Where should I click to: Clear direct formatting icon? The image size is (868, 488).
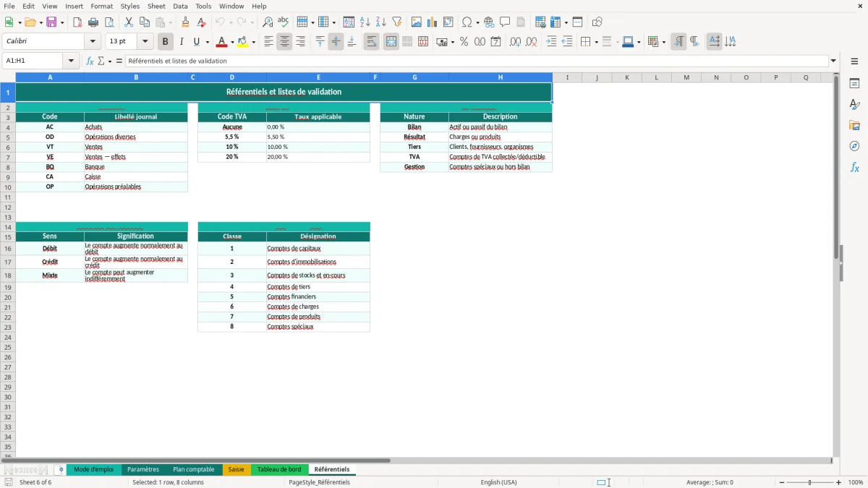(202, 22)
